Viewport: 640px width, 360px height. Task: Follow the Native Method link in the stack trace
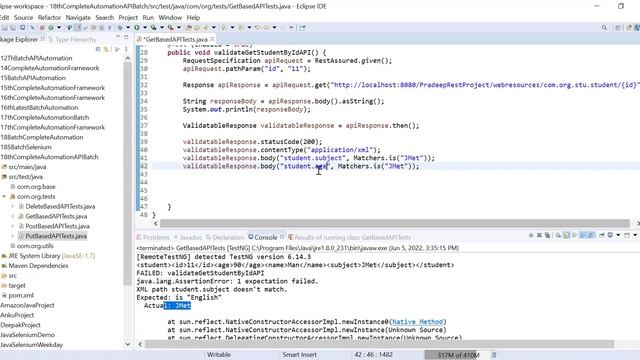tap(418, 322)
